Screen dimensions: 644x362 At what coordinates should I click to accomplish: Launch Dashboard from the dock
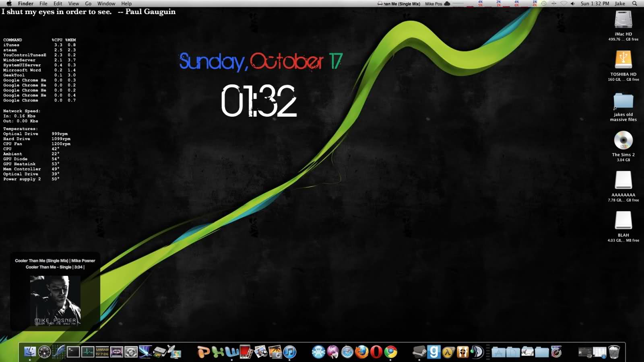pos(44,352)
